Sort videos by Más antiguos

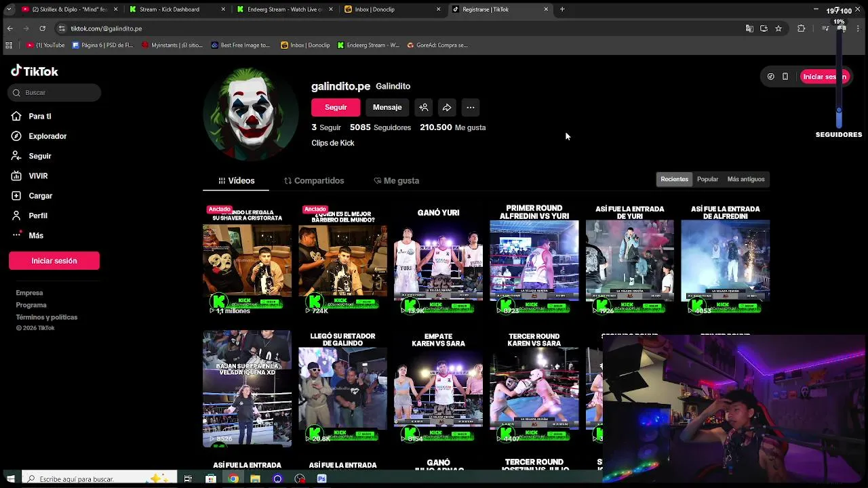tap(746, 179)
